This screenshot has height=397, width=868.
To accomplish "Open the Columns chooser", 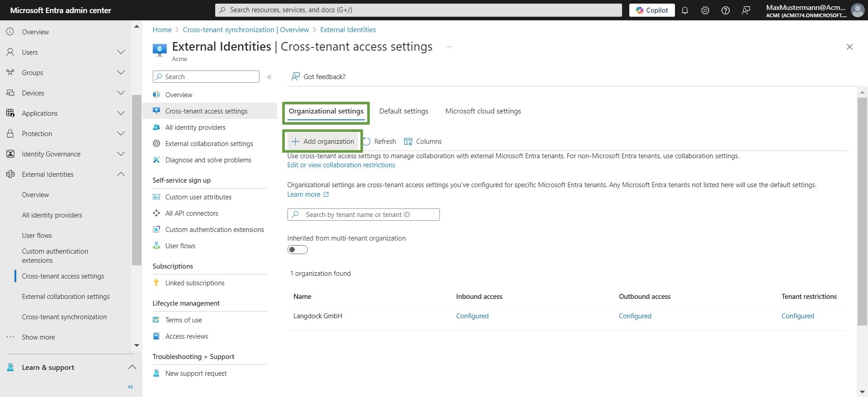I will pos(423,142).
